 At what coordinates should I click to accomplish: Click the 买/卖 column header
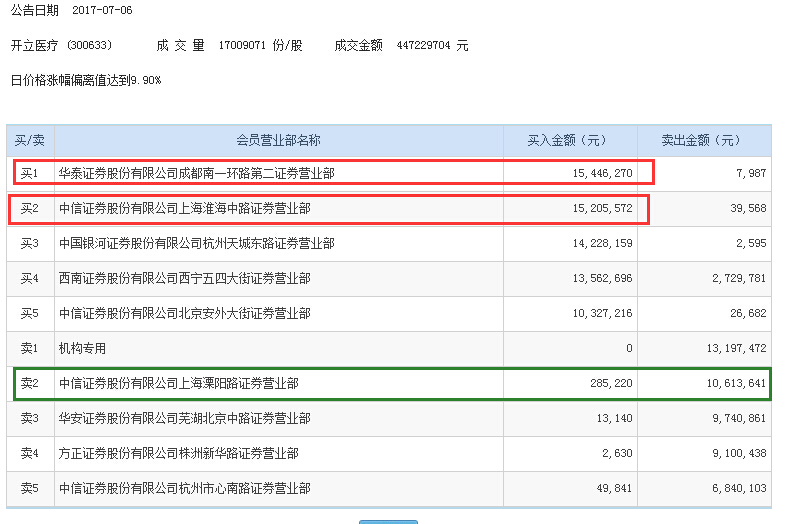[30, 140]
